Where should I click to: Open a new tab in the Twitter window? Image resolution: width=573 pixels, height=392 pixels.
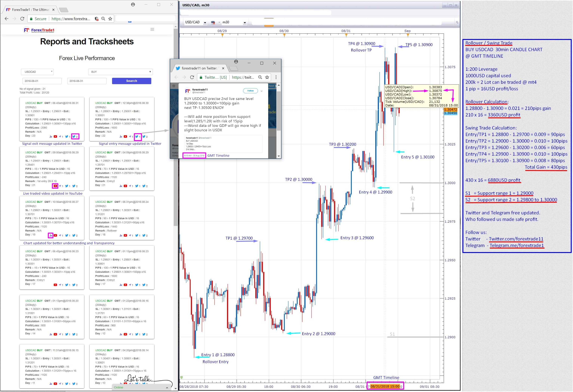click(x=233, y=68)
